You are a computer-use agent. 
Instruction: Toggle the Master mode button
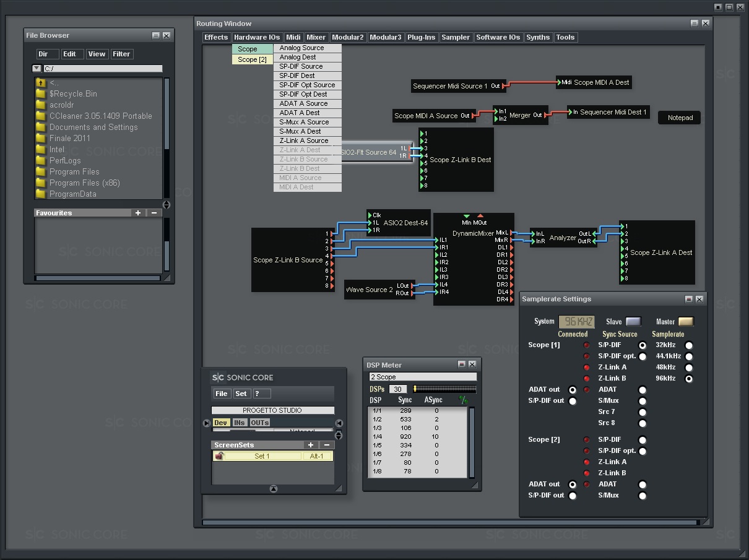click(686, 322)
